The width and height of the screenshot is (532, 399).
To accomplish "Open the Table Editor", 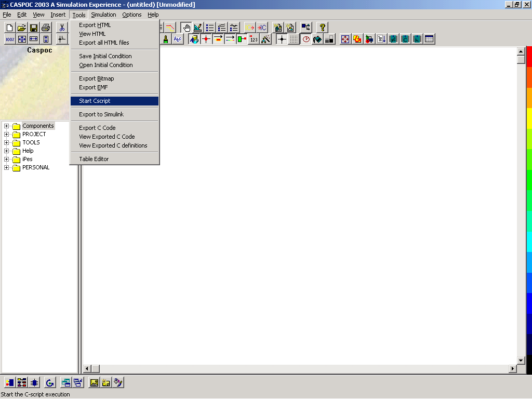I will [115, 159].
